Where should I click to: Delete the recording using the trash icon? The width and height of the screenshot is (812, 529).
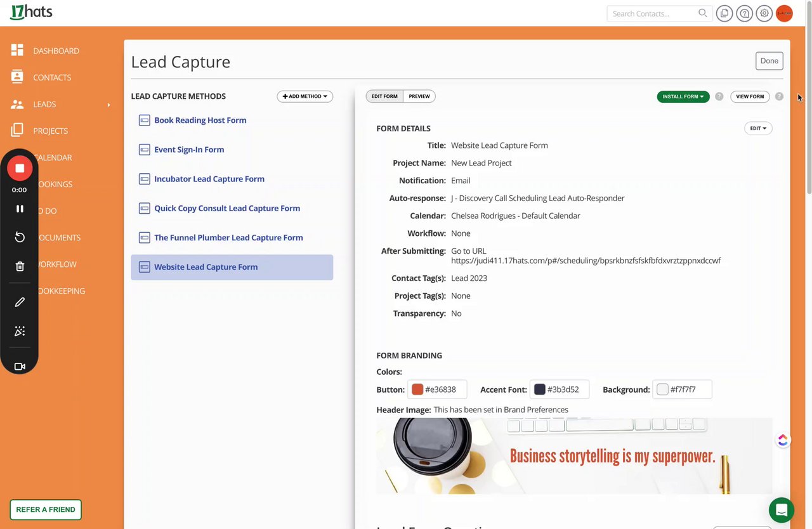pyautogui.click(x=20, y=266)
